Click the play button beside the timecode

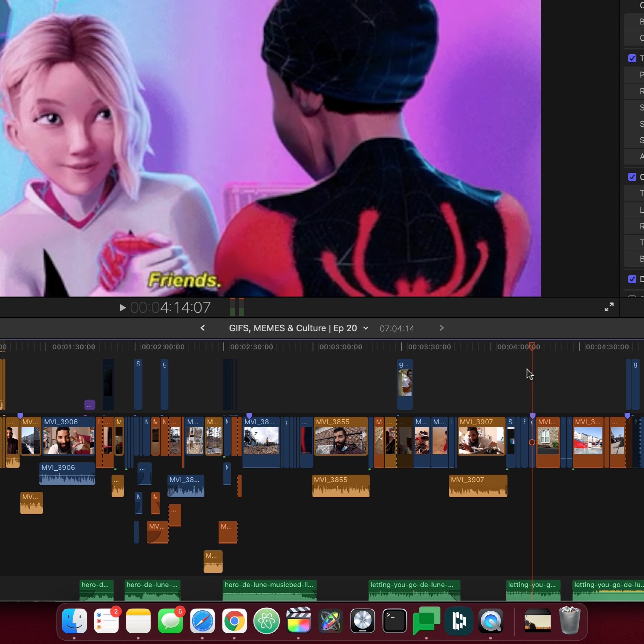(x=123, y=308)
